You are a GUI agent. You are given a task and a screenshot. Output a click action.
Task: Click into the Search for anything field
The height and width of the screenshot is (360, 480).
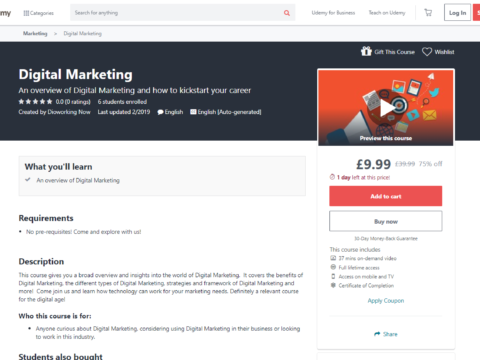pyautogui.click(x=177, y=13)
